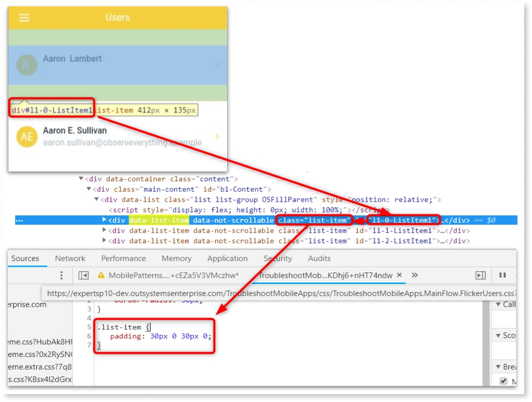Switch to the Network tab
The height and width of the screenshot is (402, 532).
70,258
